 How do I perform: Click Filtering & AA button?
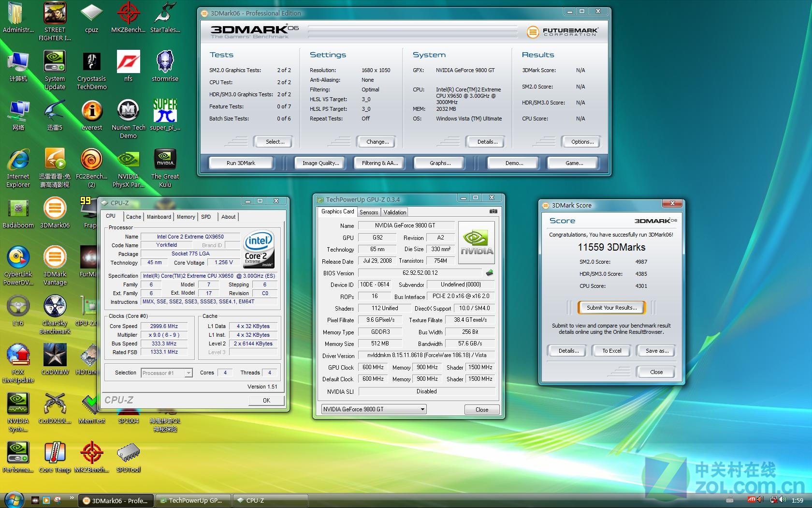click(x=380, y=163)
